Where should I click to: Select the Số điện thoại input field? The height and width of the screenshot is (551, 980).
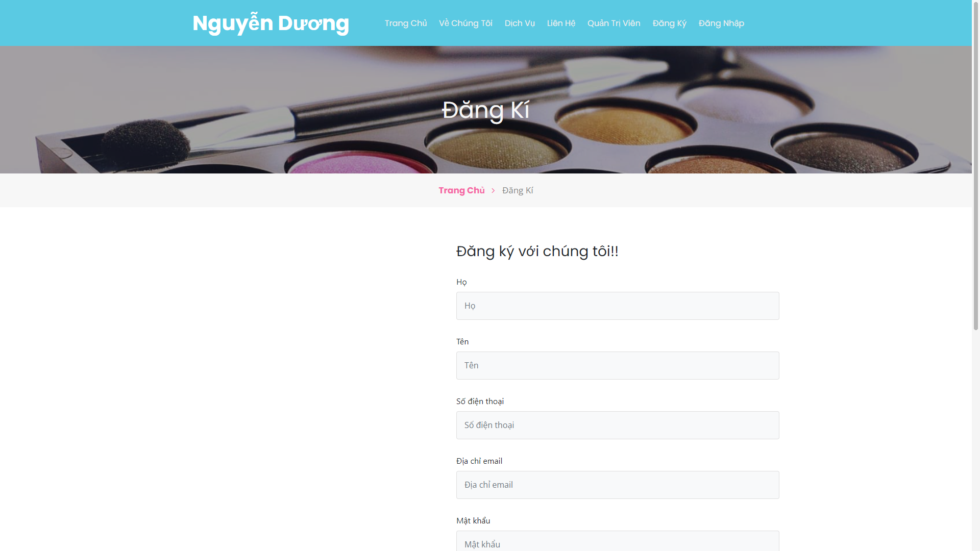pos(618,425)
